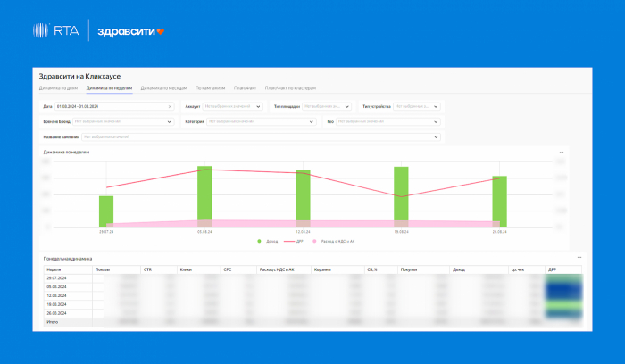Image resolution: width=625 pixels, height=364 pixels.
Task: Click the Здравсити на Кликхаусе dashboard title
Action: click(x=79, y=77)
